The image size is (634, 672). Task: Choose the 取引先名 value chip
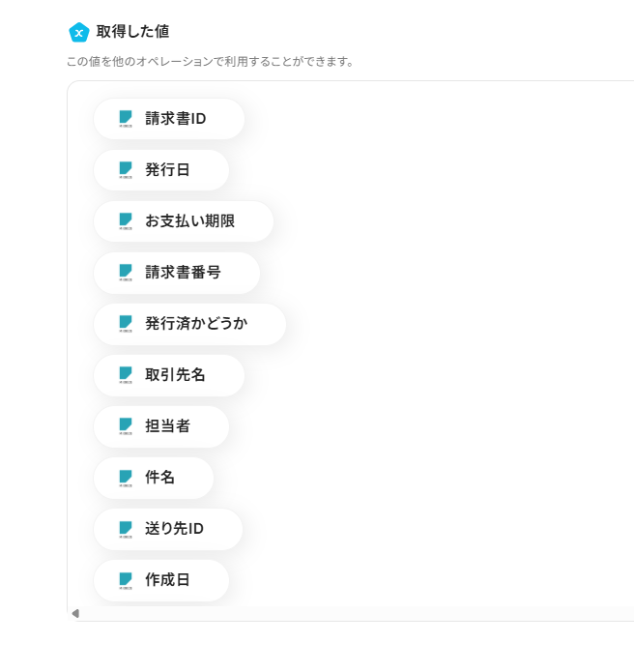(175, 375)
